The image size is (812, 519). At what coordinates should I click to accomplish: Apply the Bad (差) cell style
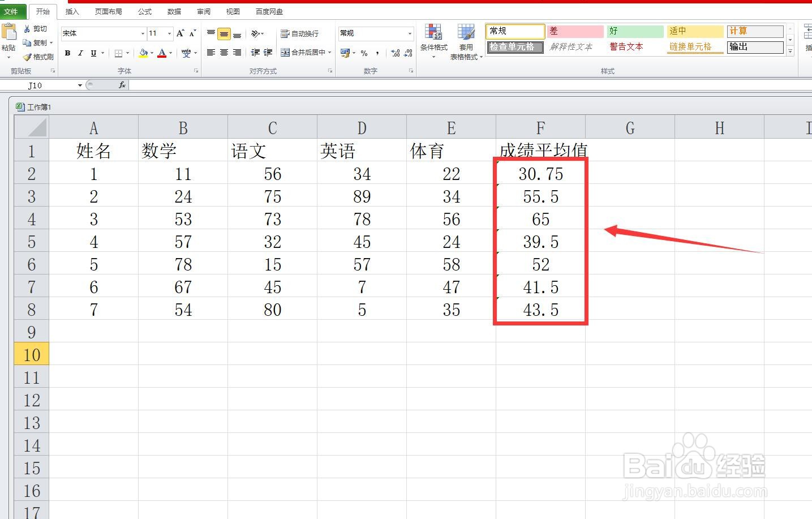click(575, 31)
